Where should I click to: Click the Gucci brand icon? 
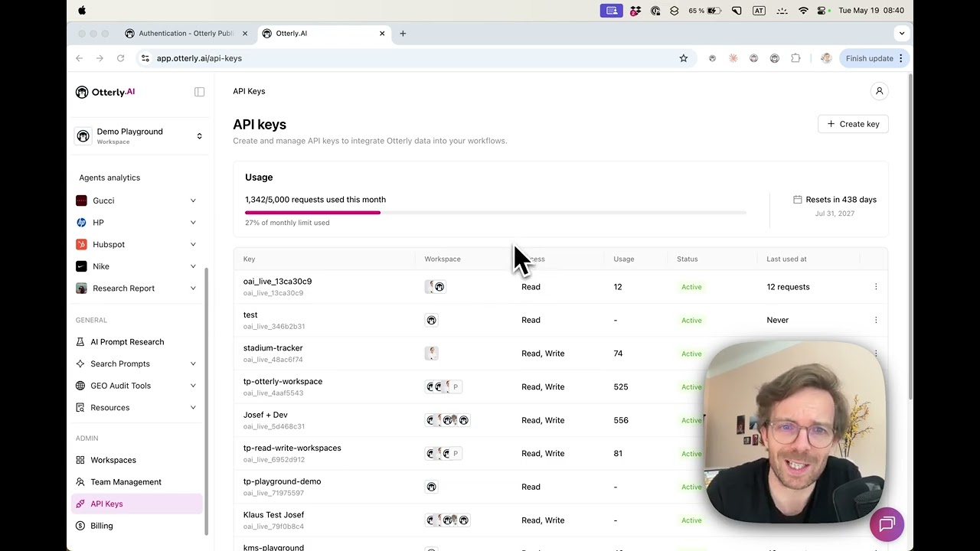[81, 201]
